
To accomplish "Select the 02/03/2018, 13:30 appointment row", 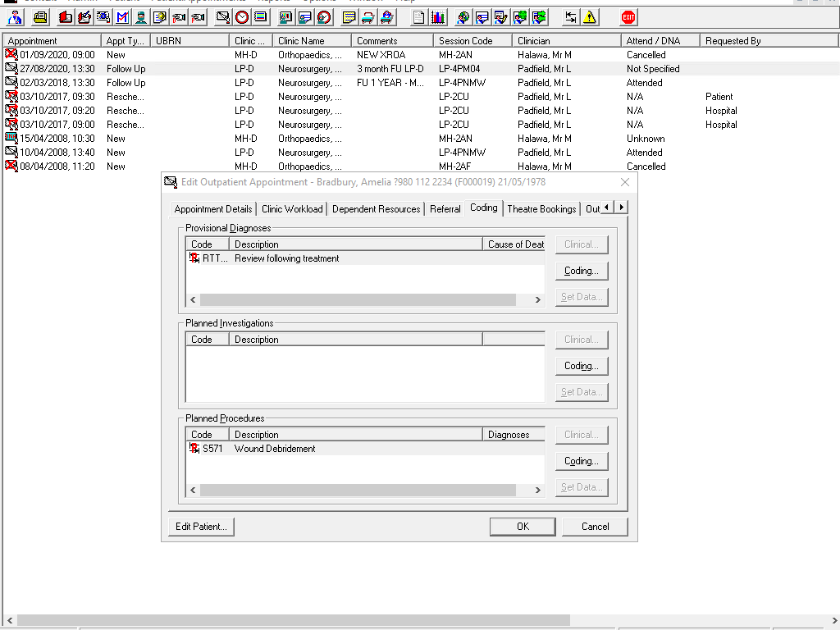I will pos(421,83).
